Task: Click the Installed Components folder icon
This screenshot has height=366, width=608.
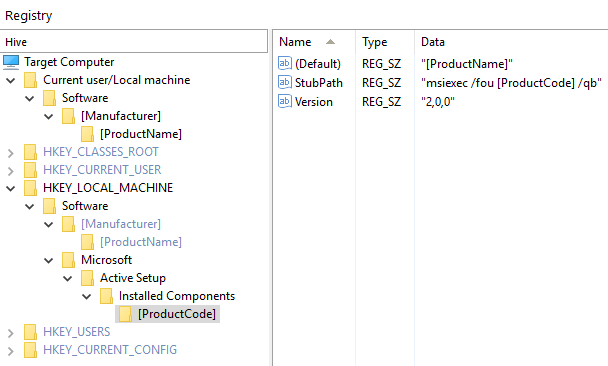Action: pos(106,296)
